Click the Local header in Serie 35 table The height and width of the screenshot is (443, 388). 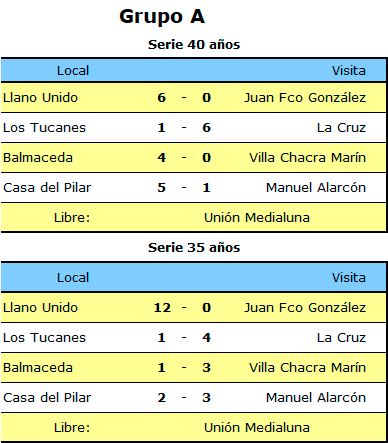pos(73,278)
